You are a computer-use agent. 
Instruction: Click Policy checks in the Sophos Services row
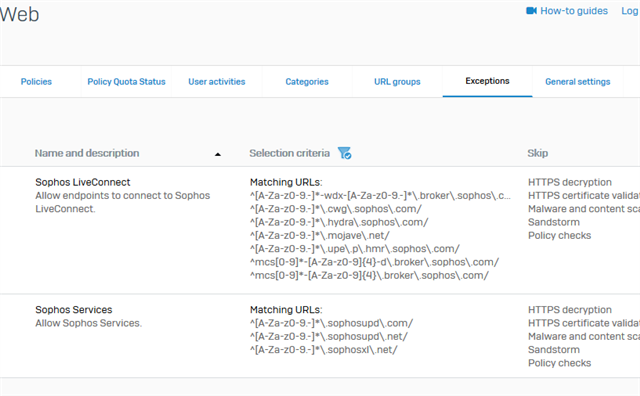pos(560,363)
